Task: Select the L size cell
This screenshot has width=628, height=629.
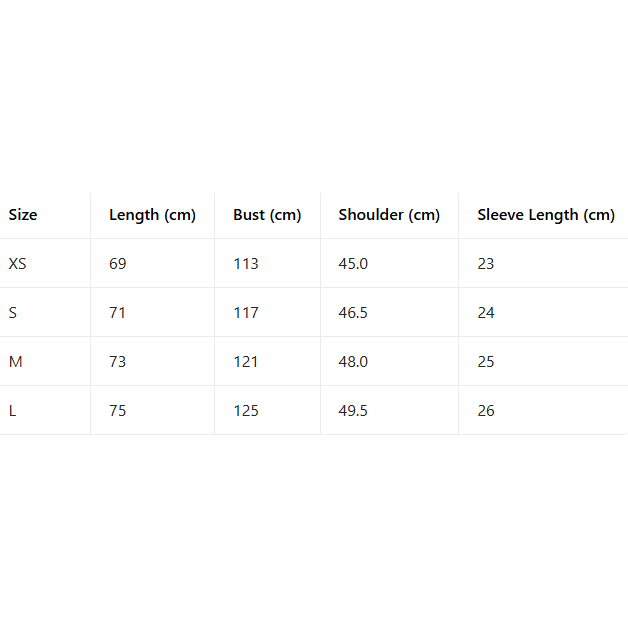Action: coord(13,411)
